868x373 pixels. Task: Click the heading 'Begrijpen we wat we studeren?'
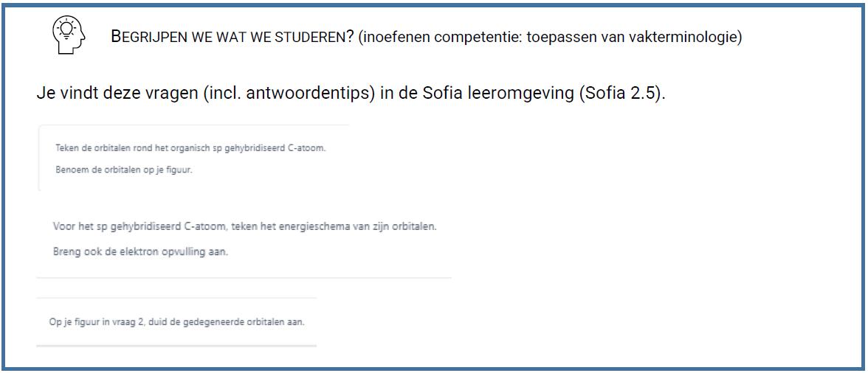[x=232, y=37]
